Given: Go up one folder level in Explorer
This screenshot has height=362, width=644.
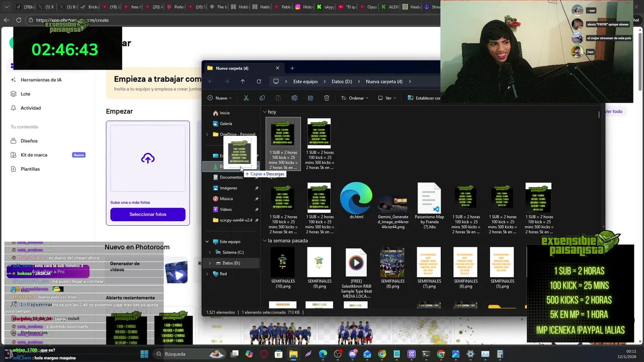Looking at the screenshot, I should point(243,81).
